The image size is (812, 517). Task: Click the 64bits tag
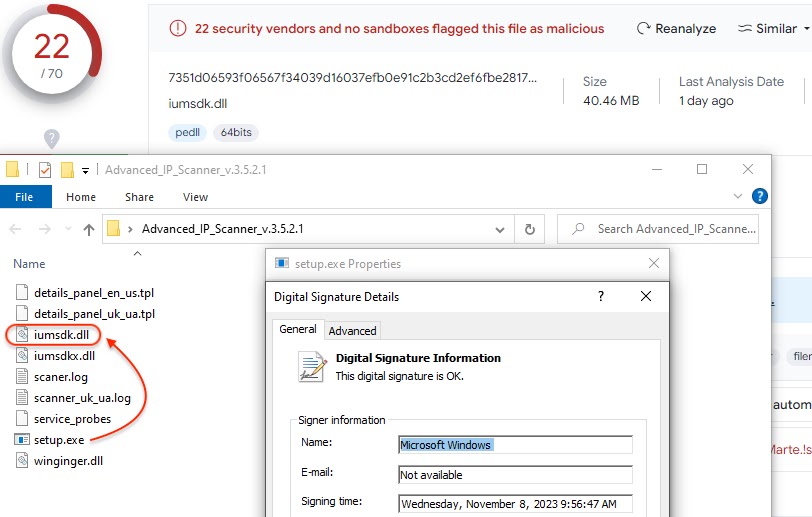(x=235, y=132)
